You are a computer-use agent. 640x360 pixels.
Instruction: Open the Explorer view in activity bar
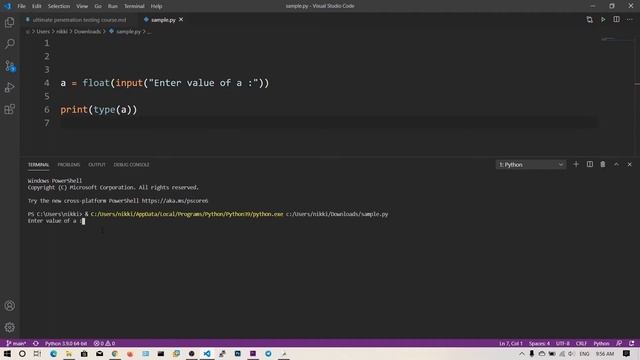tap(10, 22)
